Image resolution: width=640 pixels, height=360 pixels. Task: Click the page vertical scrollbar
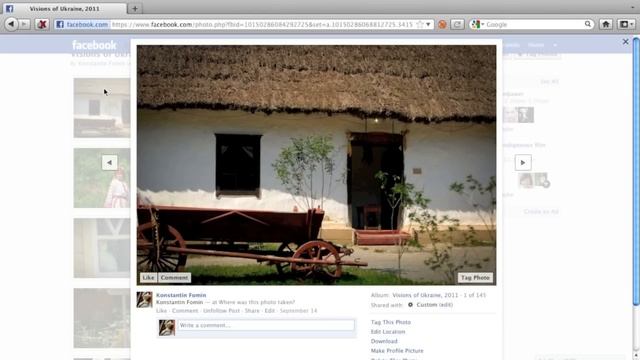636,171
